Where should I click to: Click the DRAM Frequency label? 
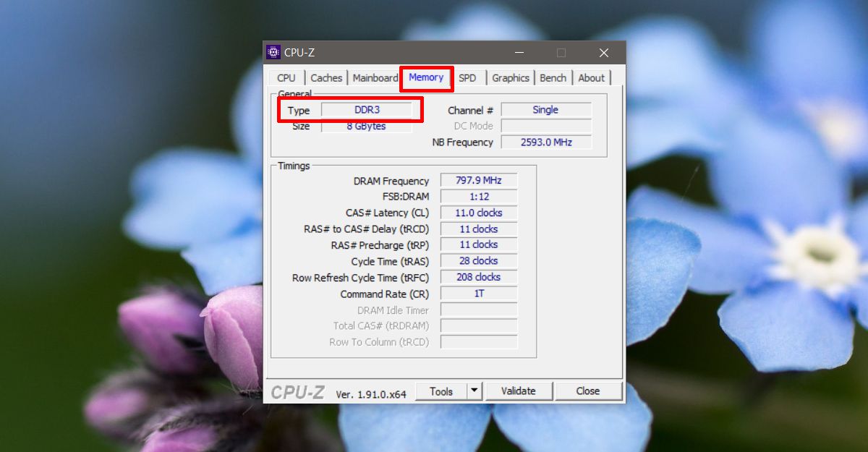(391, 181)
